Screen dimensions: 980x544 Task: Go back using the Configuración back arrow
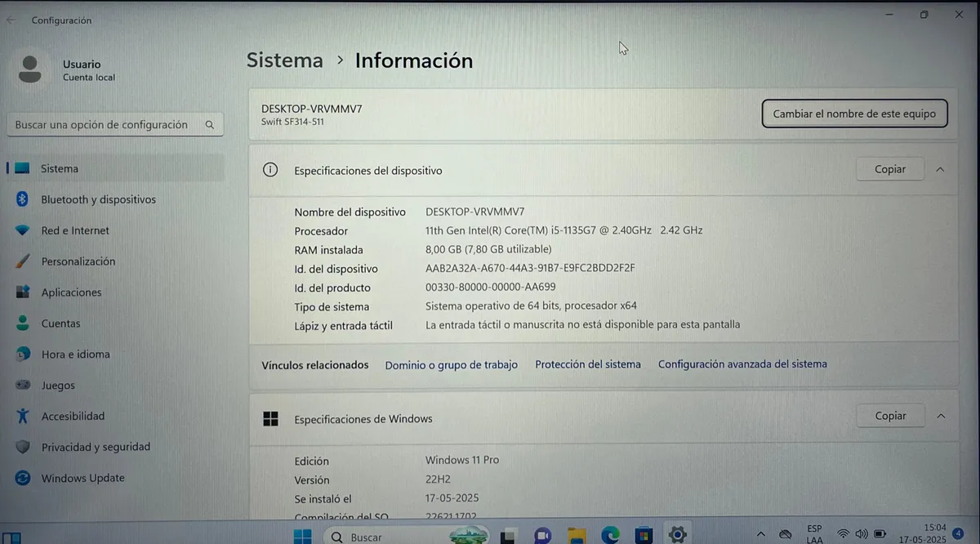[x=11, y=20]
